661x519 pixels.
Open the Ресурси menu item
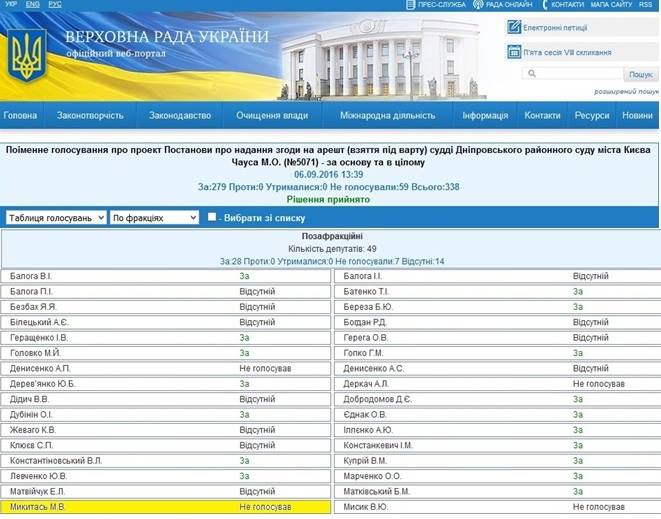pos(592,115)
